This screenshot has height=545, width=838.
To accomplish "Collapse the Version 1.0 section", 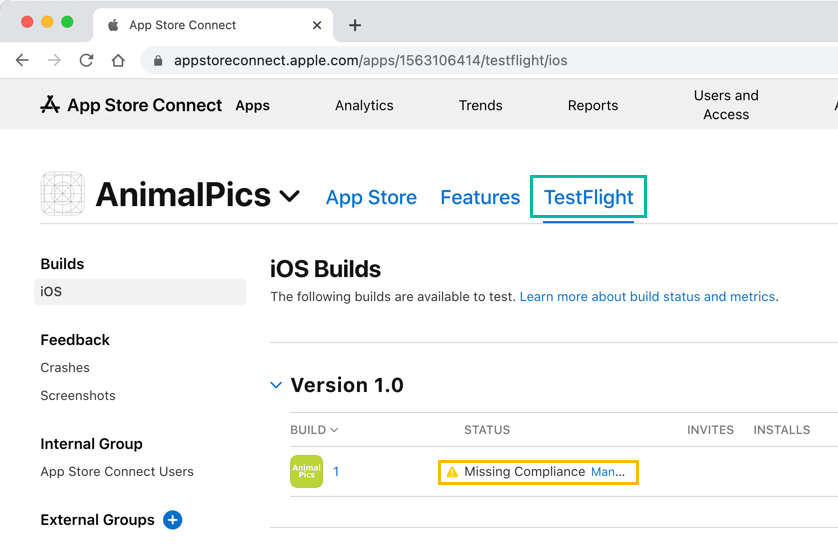I will point(276,385).
